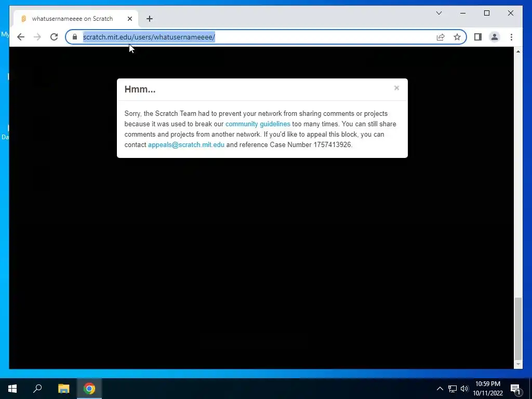Open the community guidelines link
532x399 pixels.
pyautogui.click(x=258, y=124)
